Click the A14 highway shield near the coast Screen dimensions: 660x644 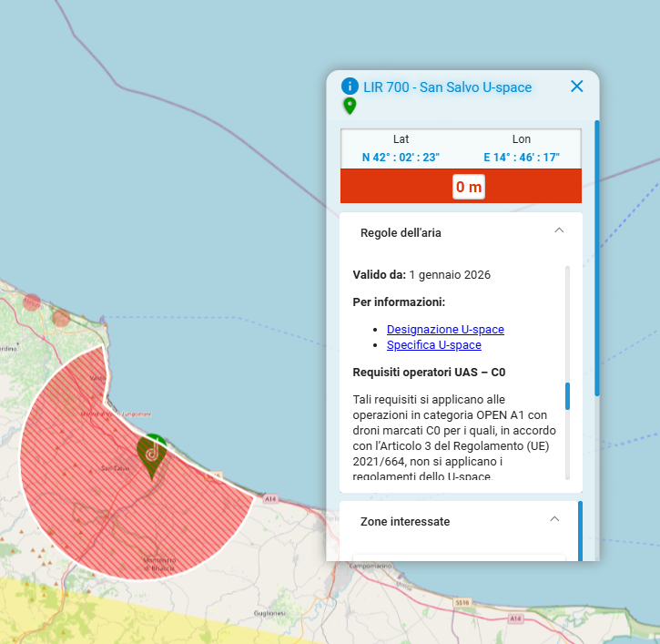(x=270, y=499)
